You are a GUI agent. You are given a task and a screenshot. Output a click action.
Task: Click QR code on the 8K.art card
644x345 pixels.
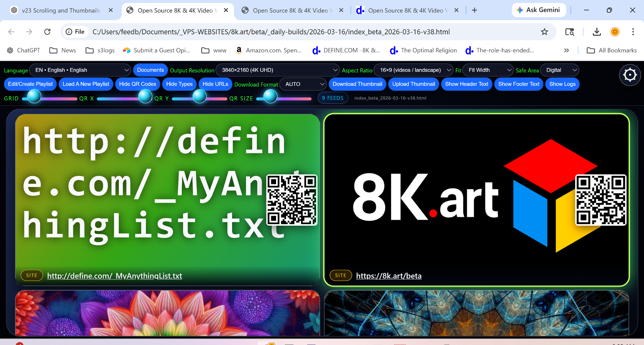(x=601, y=200)
